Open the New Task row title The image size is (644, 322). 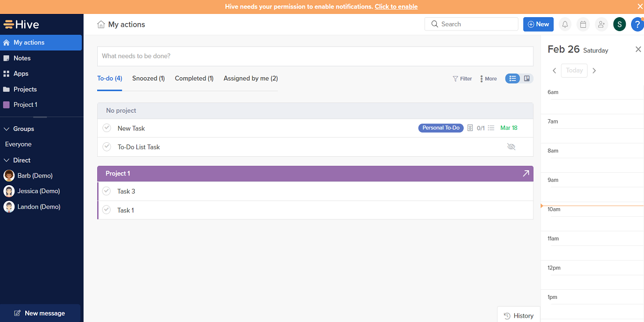click(x=131, y=128)
